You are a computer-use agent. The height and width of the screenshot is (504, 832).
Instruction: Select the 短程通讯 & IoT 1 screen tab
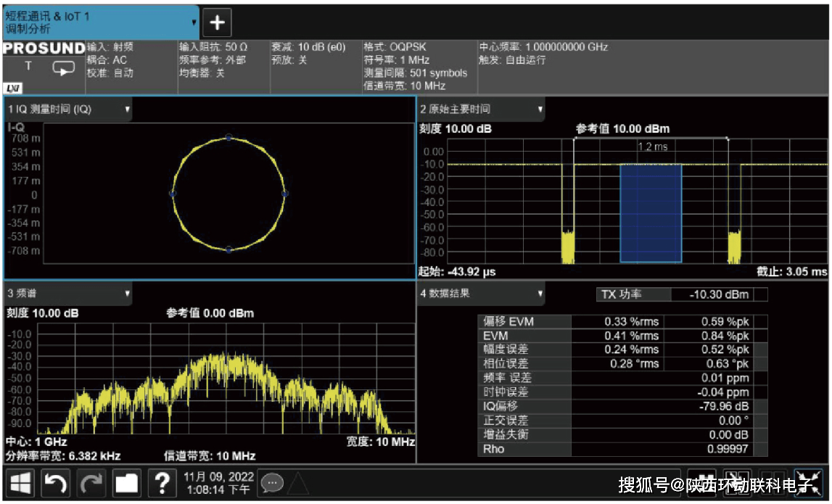(x=94, y=22)
